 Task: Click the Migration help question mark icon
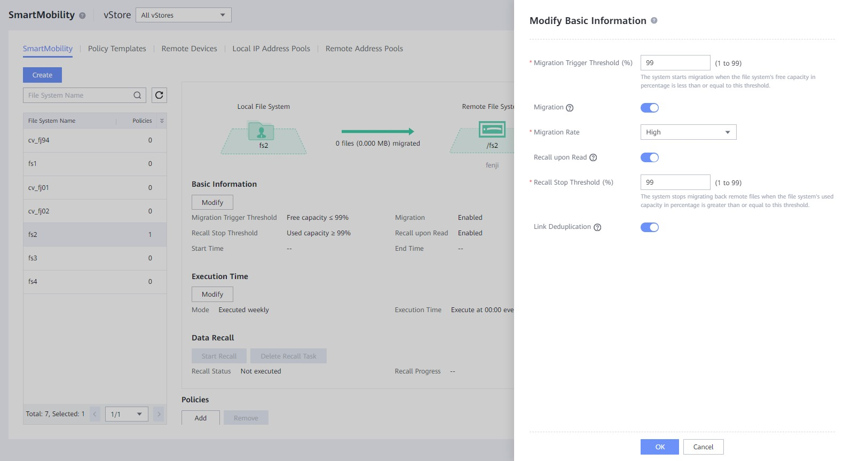coord(570,108)
